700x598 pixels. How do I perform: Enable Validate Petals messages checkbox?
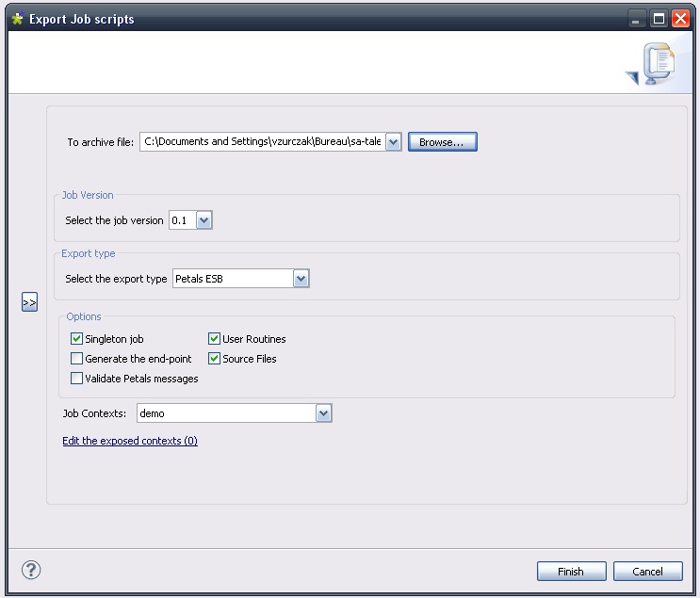click(x=77, y=379)
